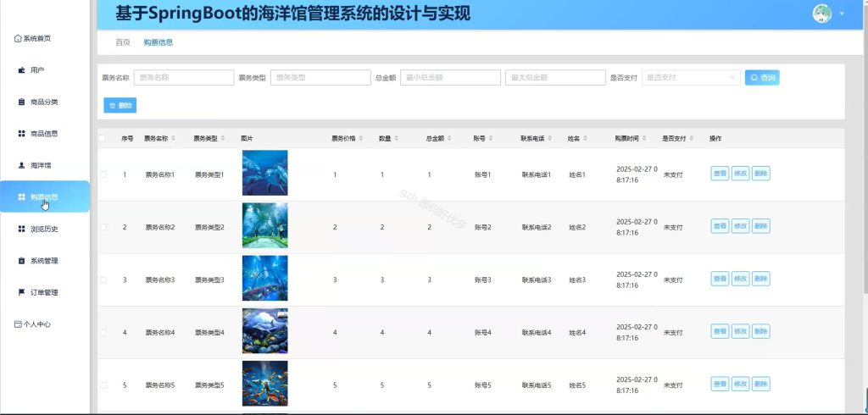Sort by 总金额 column arrows
Image resolution: width=868 pixels, height=415 pixels.
tap(449, 138)
